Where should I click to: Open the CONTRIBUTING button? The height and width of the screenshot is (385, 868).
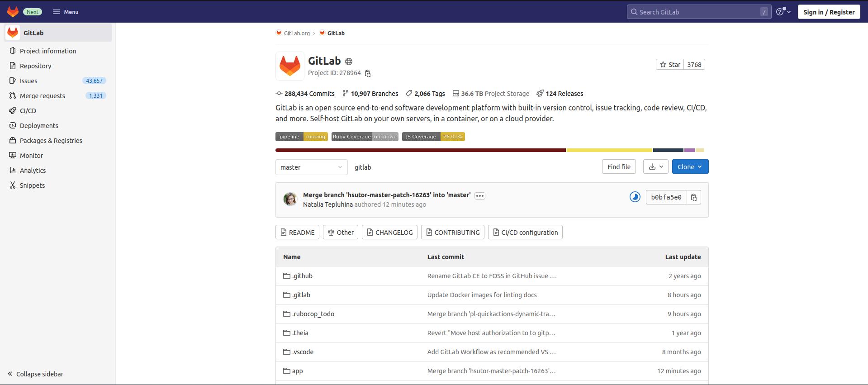(x=453, y=232)
